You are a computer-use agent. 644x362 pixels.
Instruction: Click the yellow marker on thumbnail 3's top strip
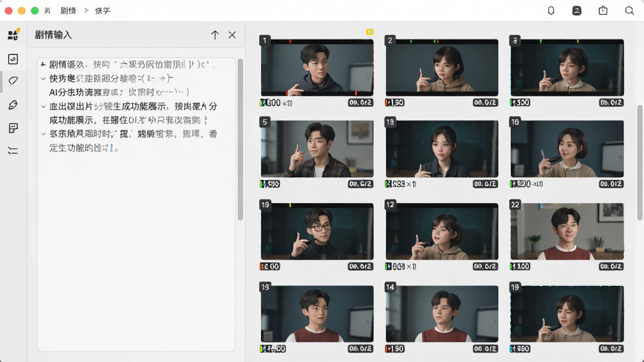click(x=577, y=41)
